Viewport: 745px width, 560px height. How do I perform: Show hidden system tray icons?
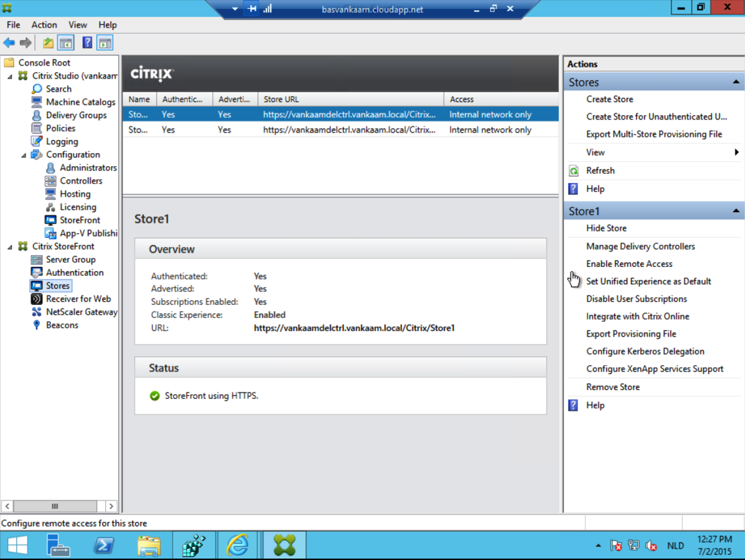tap(598, 546)
